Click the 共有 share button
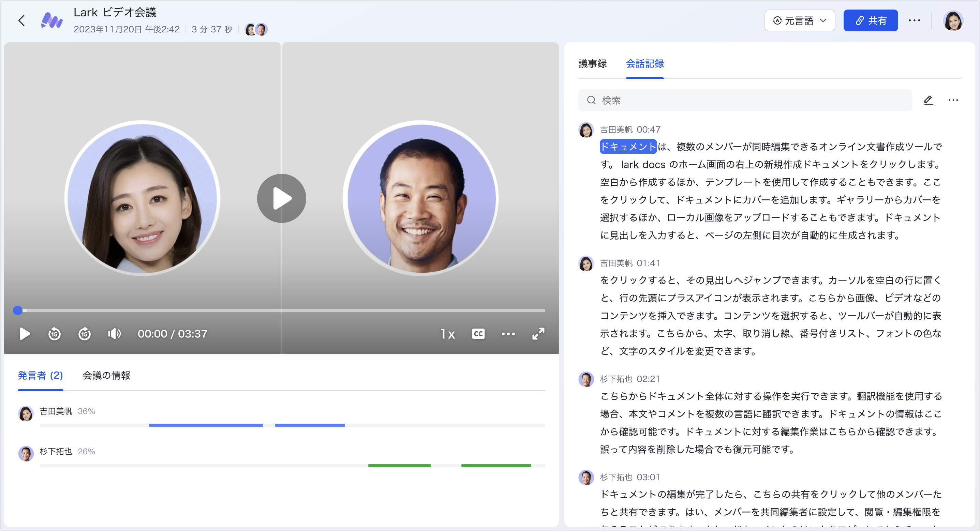This screenshot has height=531, width=980. click(x=871, y=20)
